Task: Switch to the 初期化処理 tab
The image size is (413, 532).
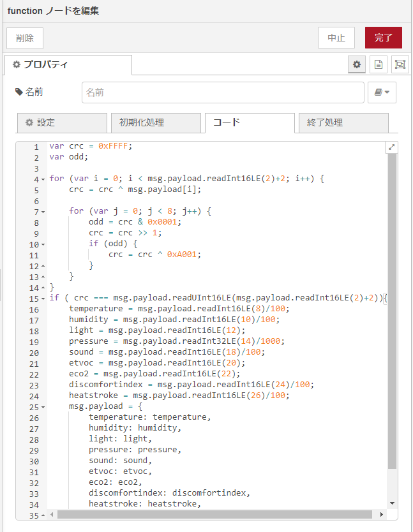Action: coord(156,122)
